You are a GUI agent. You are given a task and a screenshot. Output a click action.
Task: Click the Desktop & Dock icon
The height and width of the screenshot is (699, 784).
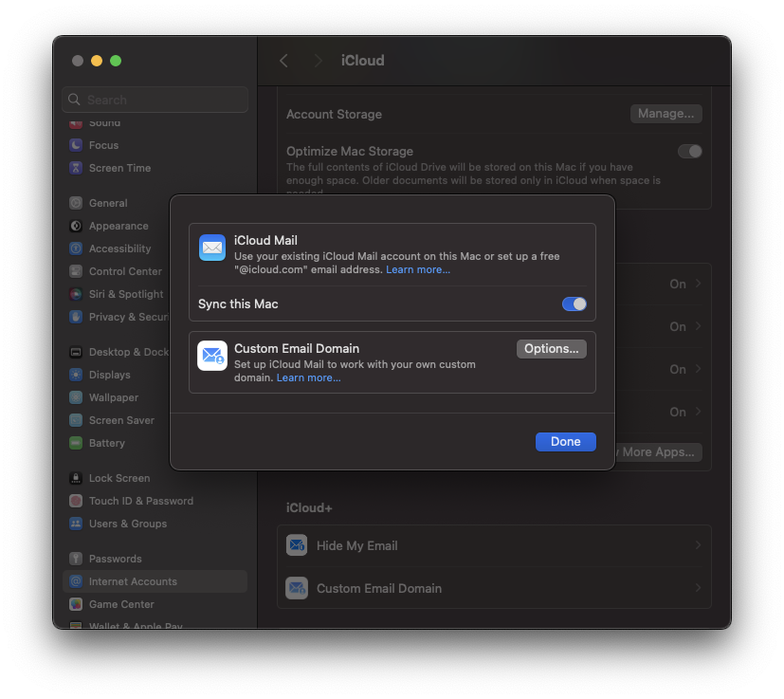click(x=76, y=352)
